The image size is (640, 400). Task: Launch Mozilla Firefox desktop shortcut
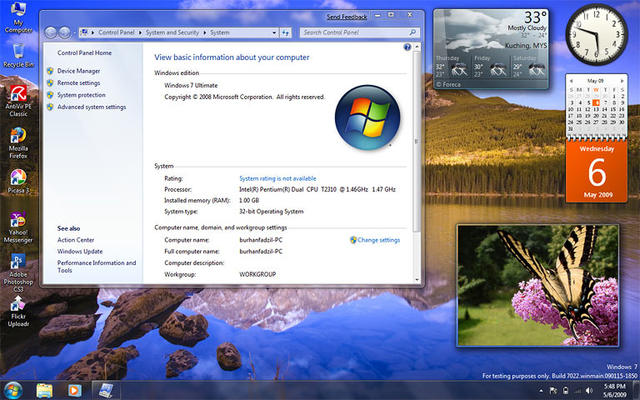pyautogui.click(x=18, y=143)
